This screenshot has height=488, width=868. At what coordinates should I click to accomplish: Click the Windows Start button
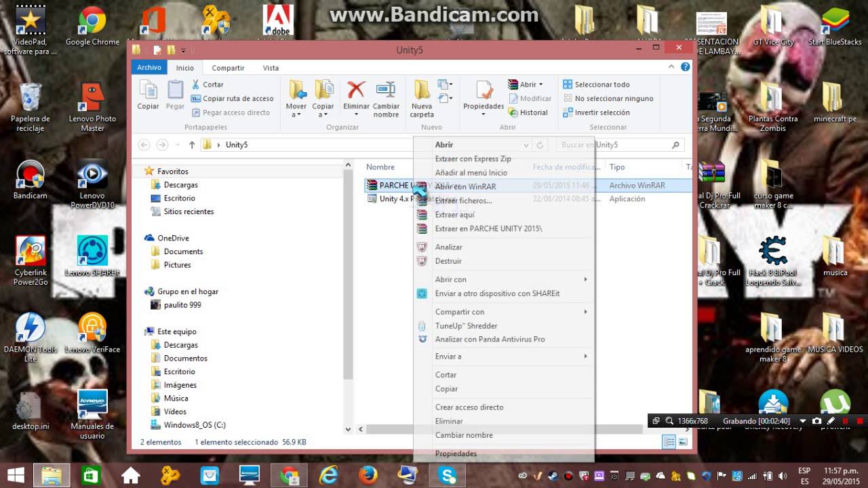pyautogui.click(x=16, y=474)
